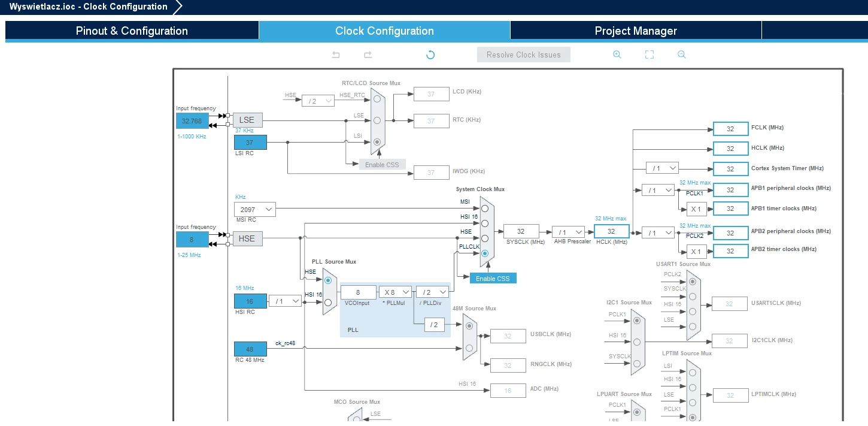
Task: Open the AHB Prescaler dropdown
Action: pos(568,232)
